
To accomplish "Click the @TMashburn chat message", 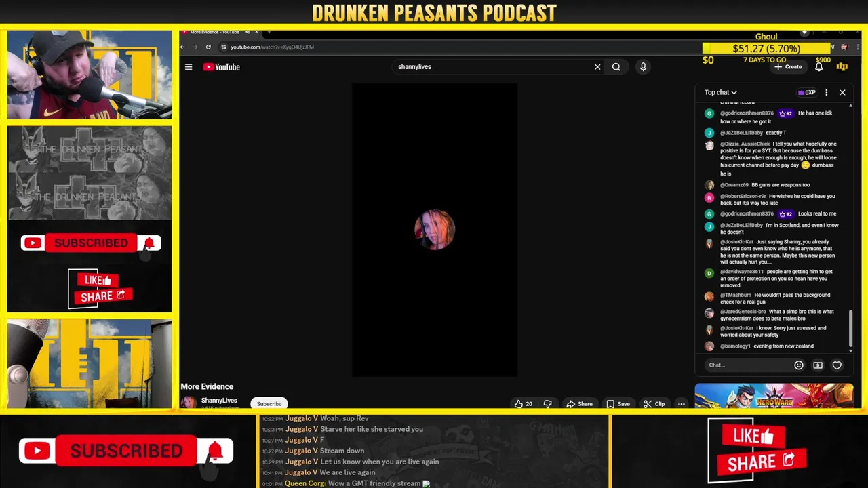I will click(775, 299).
